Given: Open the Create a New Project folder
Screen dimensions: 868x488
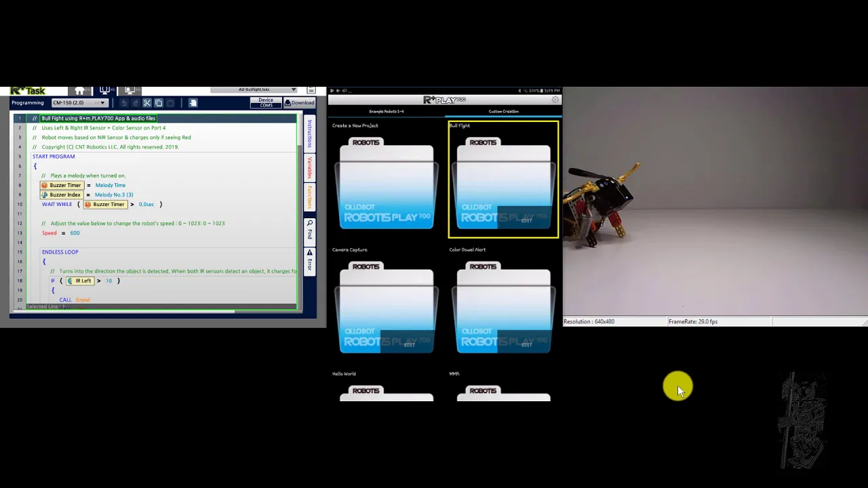Looking at the screenshot, I should pyautogui.click(x=386, y=184).
